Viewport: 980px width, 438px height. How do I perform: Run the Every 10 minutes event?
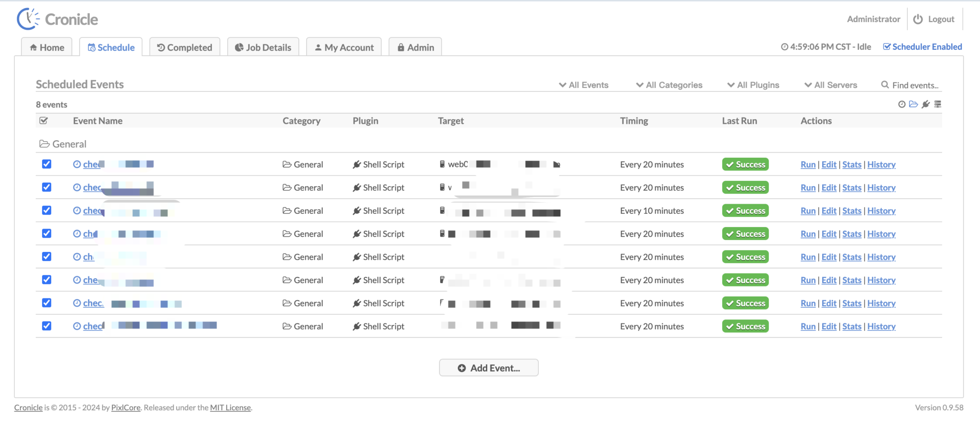(x=808, y=211)
